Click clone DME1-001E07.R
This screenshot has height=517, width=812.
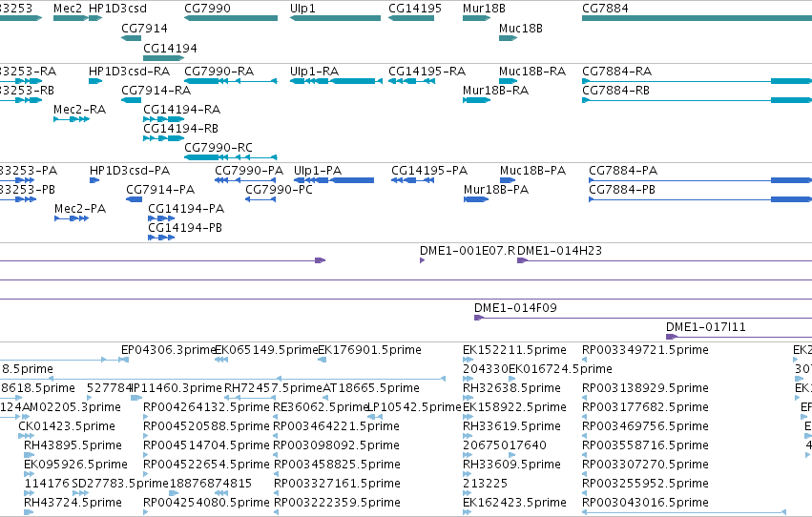[x=422, y=260]
